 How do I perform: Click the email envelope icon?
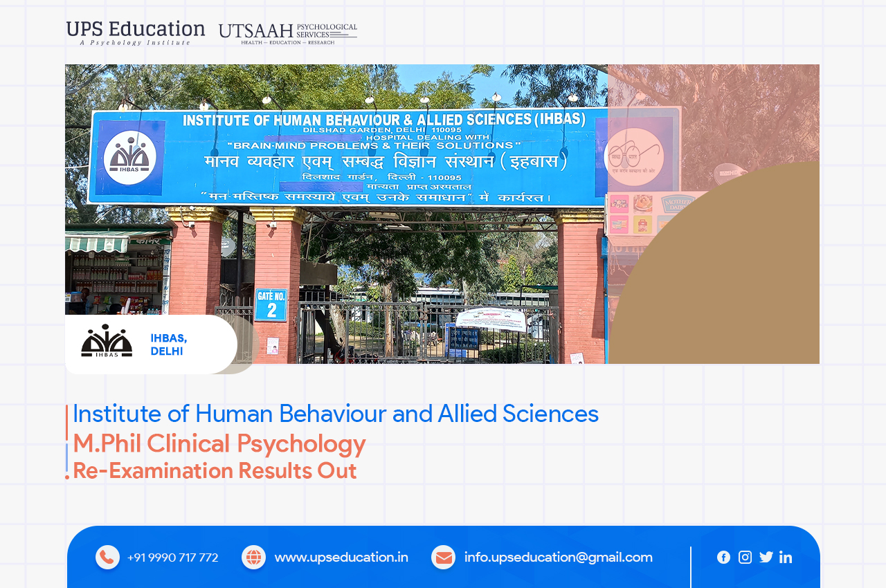coord(443,558)
